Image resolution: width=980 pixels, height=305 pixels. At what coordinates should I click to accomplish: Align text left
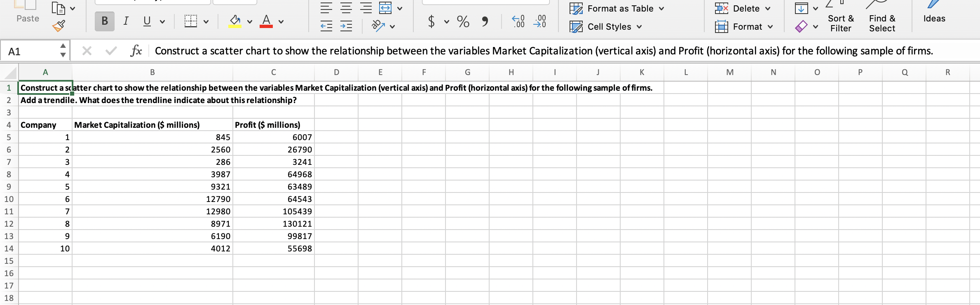[326, 8]
